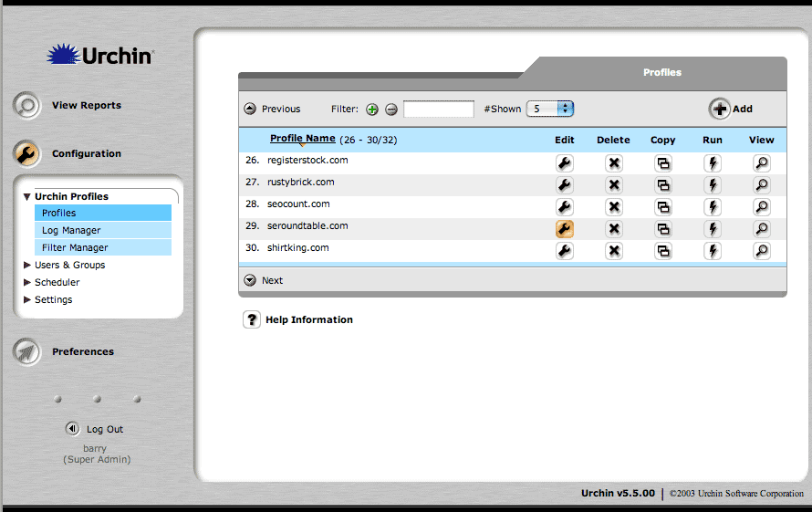View reports for seocount.com
The width and height of the screenshot is (812, 512).
point(762,207)
